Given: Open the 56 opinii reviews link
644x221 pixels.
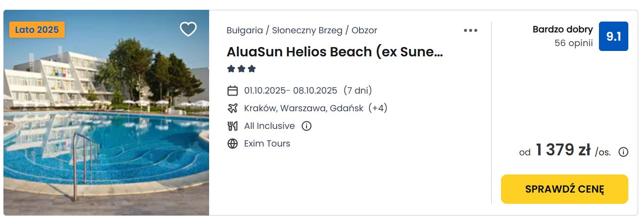Looking at the screenshot, I should 573,43.
